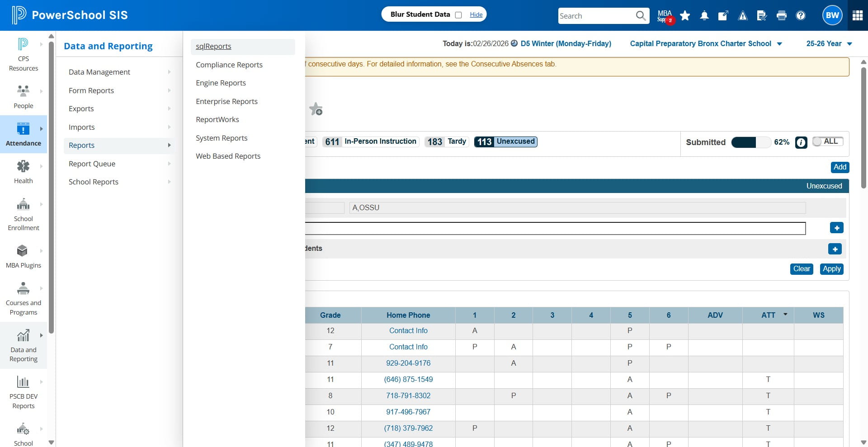
Task: Open D5 Winter (Monday-Friday) term link
Action: (x=566, y=43)
